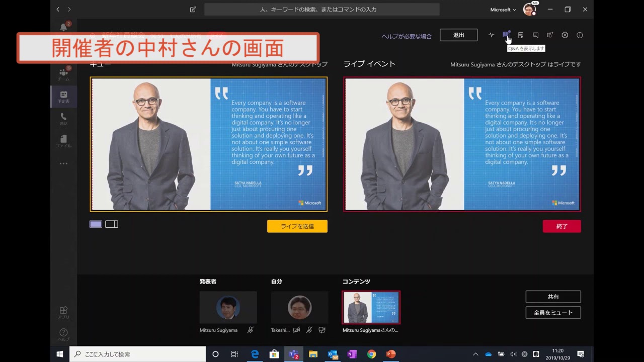Open PowerPoint from taskbar

(x=390, y=354)
